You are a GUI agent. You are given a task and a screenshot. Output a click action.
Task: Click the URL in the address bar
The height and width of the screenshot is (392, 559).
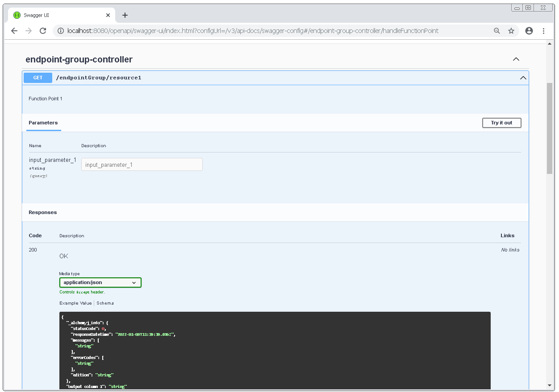coord(252,31)
